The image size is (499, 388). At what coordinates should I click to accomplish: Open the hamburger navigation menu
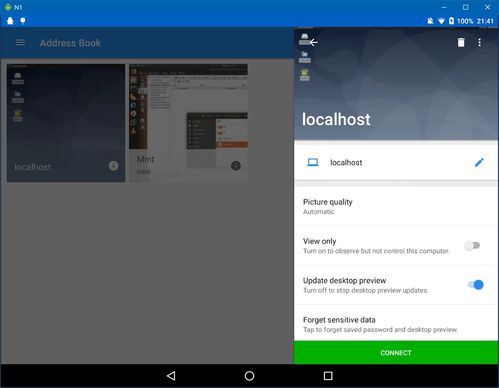click(20, 43)
